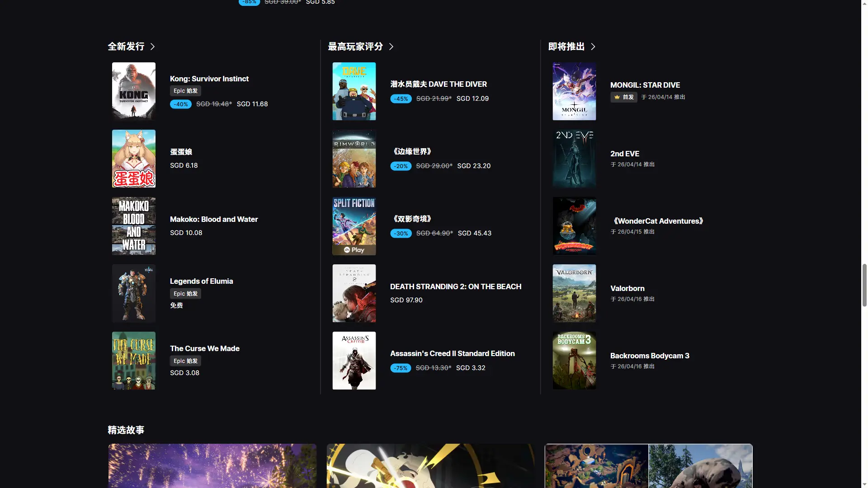Viewport: 868px width, 488px height.
Task: Click Assassin's Creed II -75% discount badge
Action: [401, 368]
